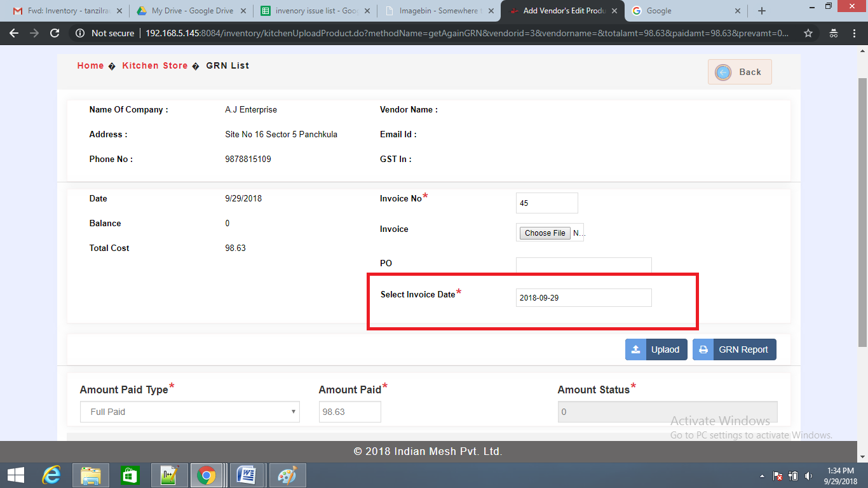Image resolution: width=868 pixels, height=488 pixels.
Task: Open Microsoft Word from the taskbar
Action: [x=246, y=475]
